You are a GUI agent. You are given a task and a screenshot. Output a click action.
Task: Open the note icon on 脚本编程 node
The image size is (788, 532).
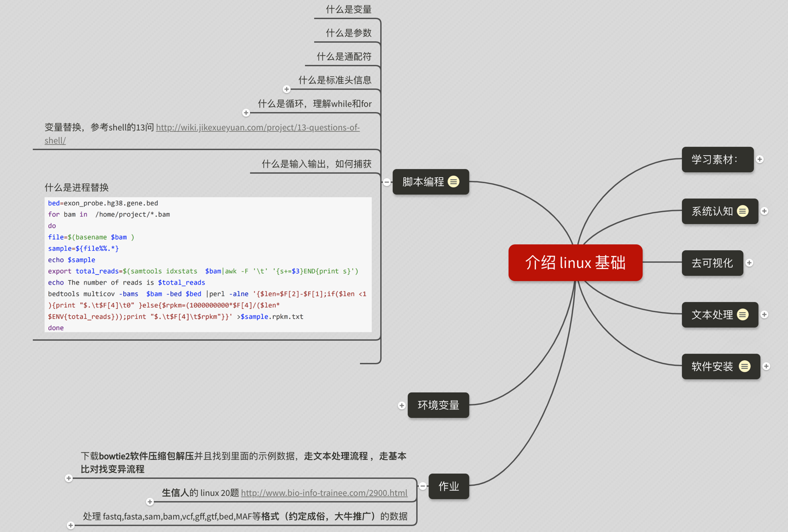click(x=454, y=182)
